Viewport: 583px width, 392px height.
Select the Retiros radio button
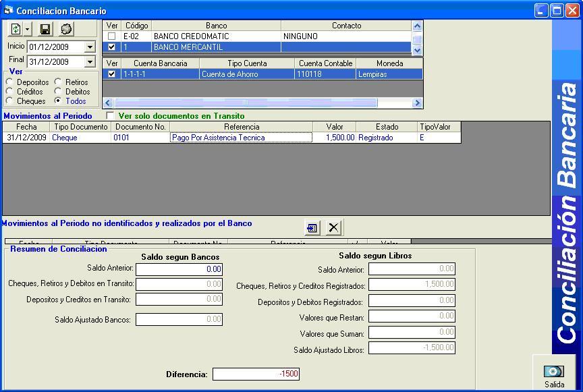pos(57,82)
